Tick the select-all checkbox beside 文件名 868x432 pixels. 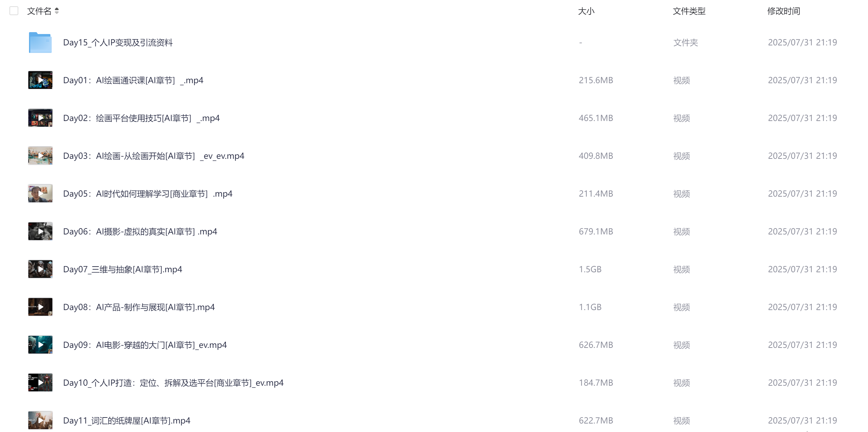coord(14,11)
